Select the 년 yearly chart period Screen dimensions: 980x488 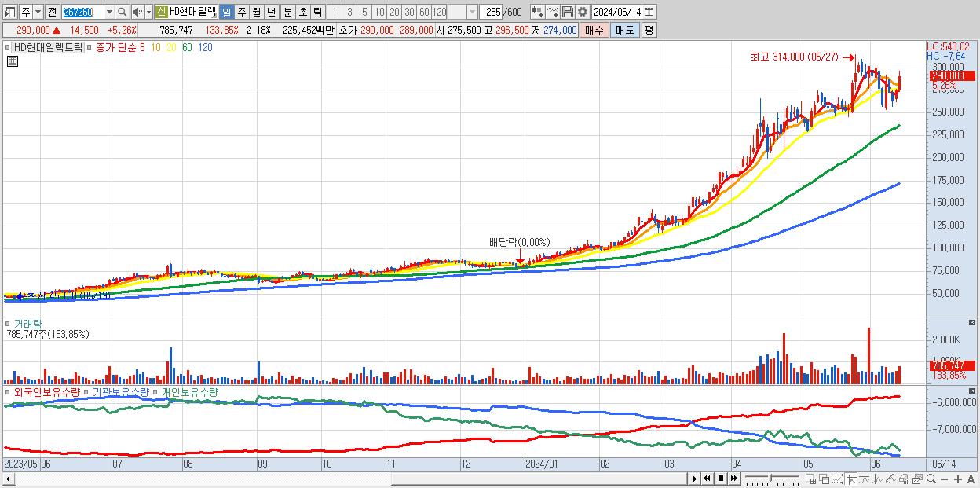point(271,12)
